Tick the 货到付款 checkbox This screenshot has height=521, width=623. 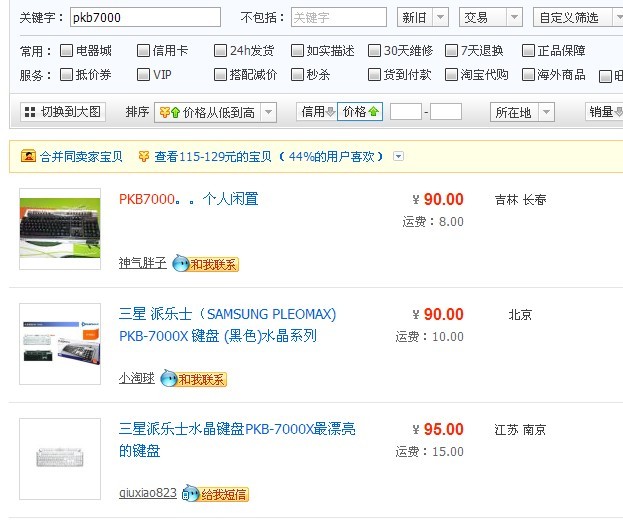(x=374, y=74)
